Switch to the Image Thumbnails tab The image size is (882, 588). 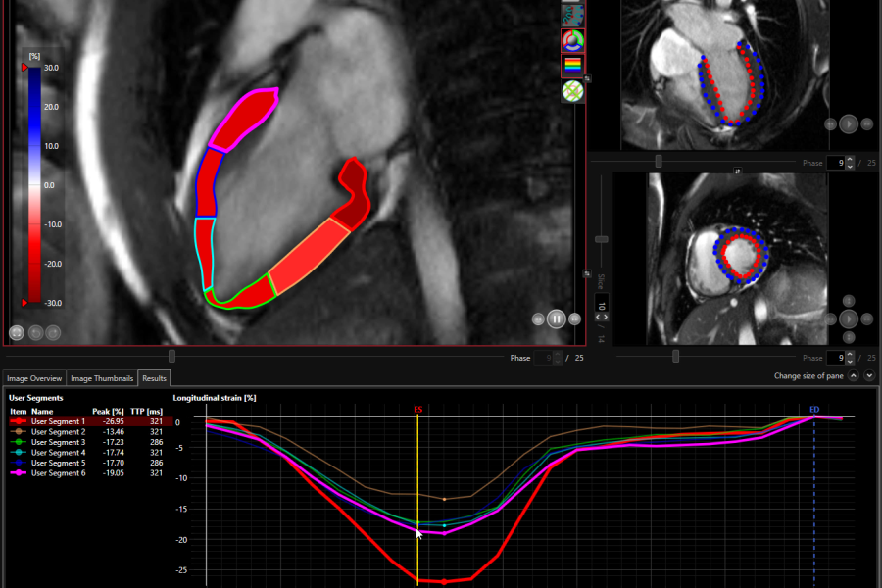pos(102,378)
